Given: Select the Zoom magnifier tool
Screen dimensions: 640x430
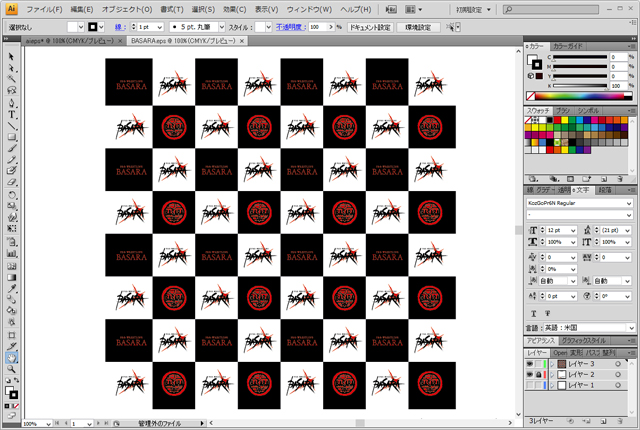Looking at the screenshot, I should tap(11, 369).
